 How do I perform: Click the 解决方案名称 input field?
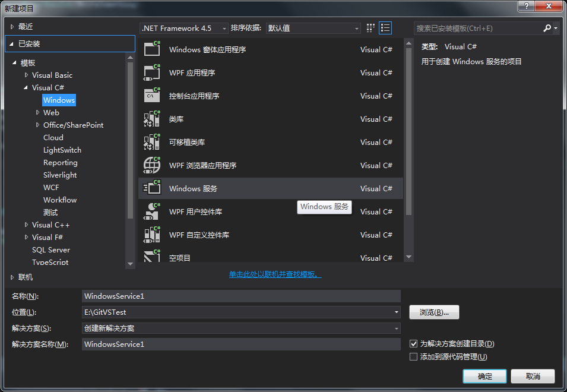(241, 344)
